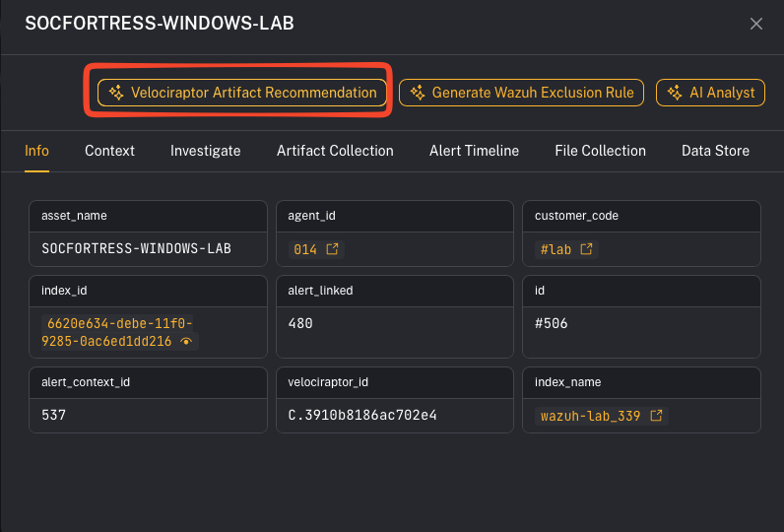Switch to the Context tab
The height and width of the screenshot is (532, 784).
[109, 151]
